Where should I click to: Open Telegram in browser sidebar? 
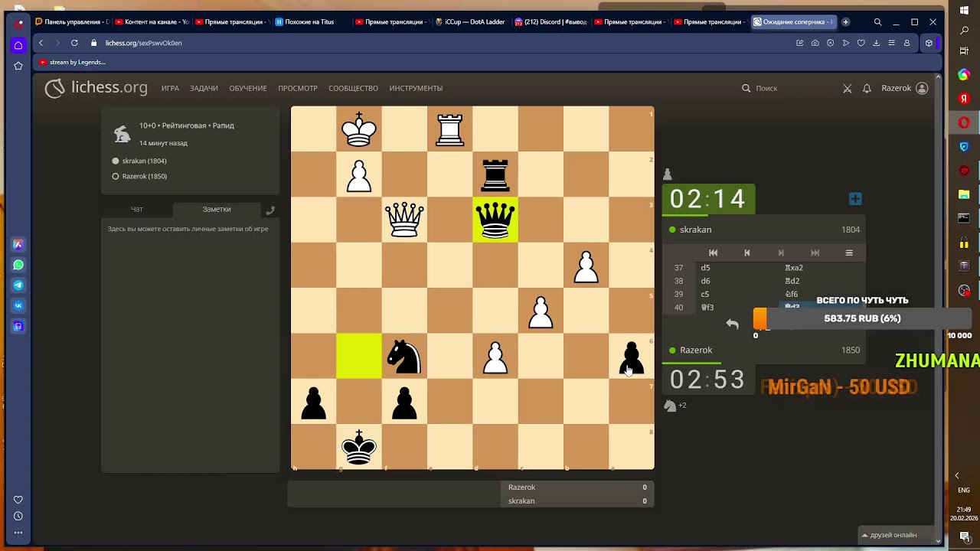[18, 285]
